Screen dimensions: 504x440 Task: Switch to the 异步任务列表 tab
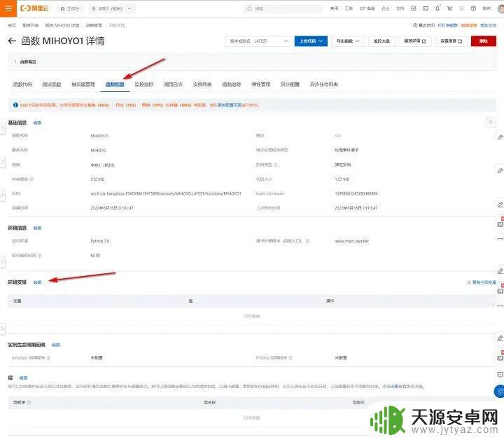point(323,84)
